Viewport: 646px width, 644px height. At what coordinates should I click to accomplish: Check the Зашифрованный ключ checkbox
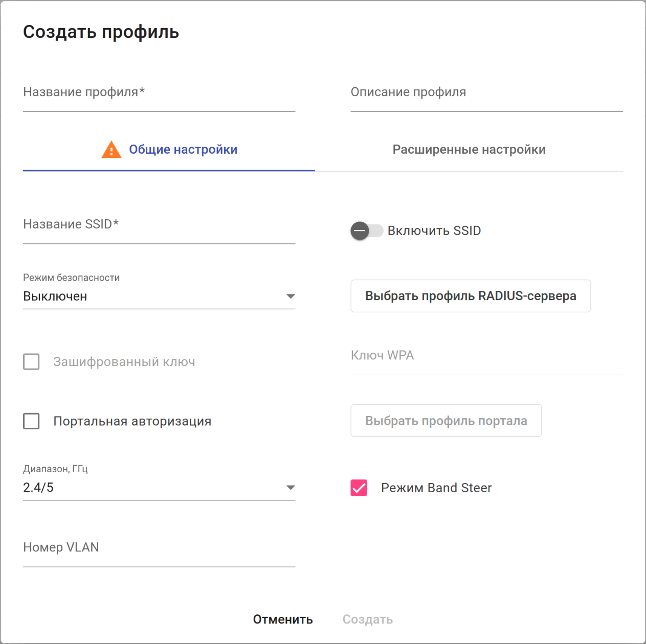tap(32, 362)
